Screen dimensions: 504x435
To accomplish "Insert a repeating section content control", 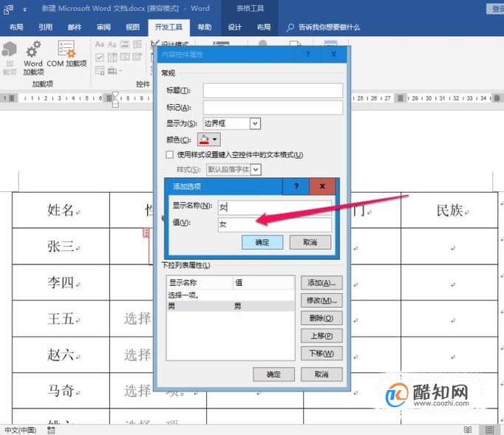I will pos(100,70).
